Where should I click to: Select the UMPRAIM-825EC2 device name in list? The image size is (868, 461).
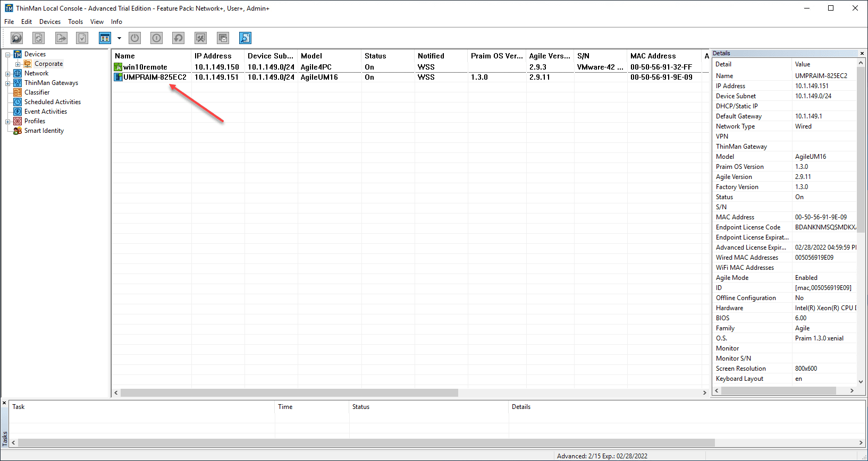[155, 77]
